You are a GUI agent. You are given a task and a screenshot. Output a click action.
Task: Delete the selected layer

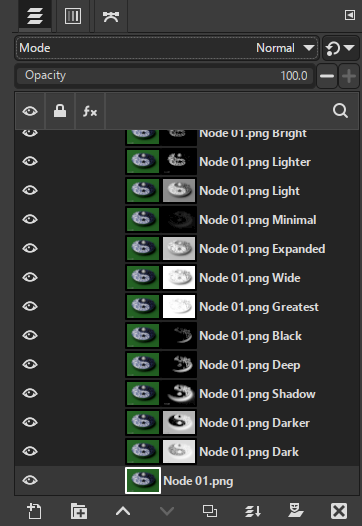click(x=339, y=511)
